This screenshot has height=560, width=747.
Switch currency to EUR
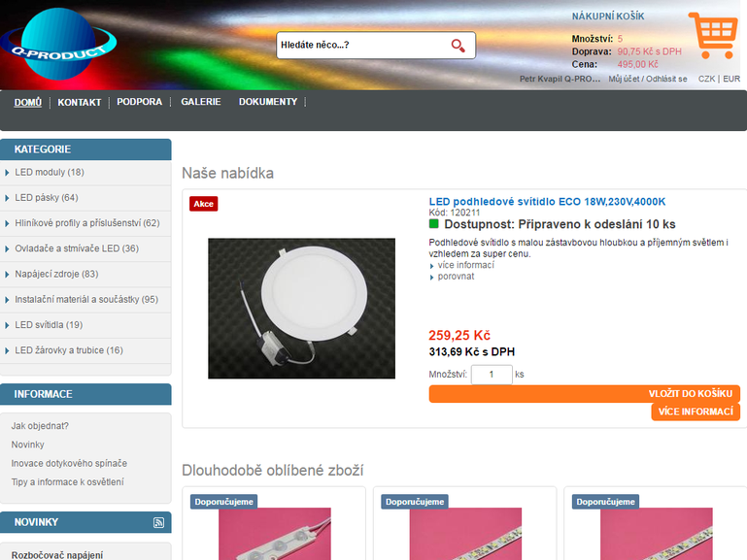[730, 80]
